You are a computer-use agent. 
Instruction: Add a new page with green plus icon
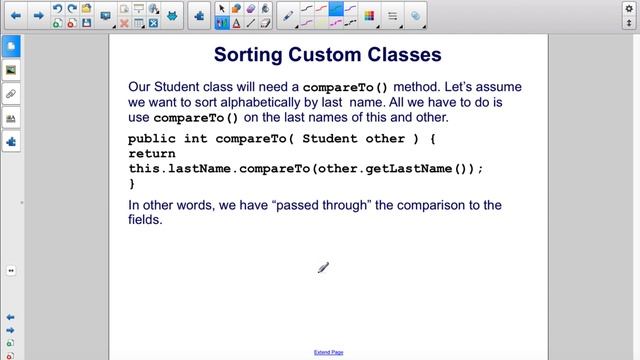coord(57,23)
